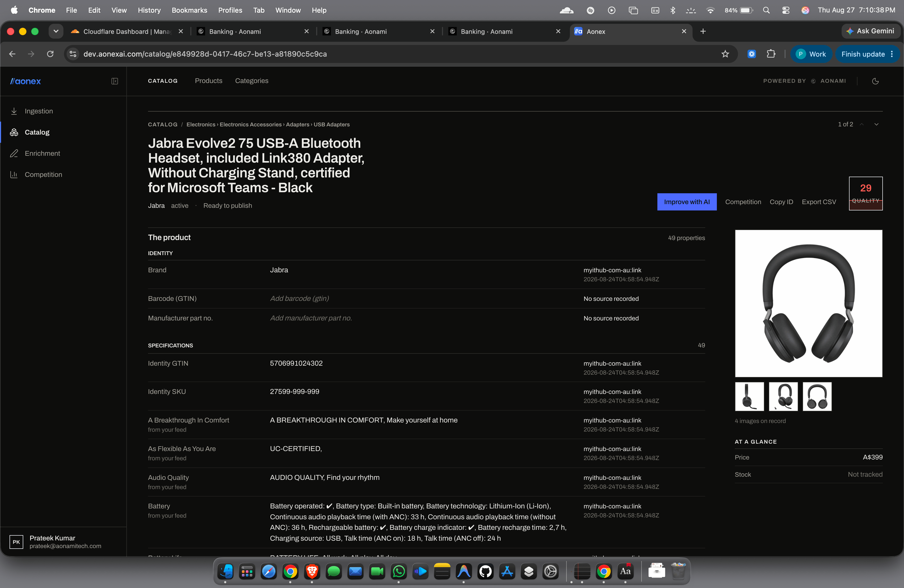Open the Chrome History menu

tap(149, 10)
